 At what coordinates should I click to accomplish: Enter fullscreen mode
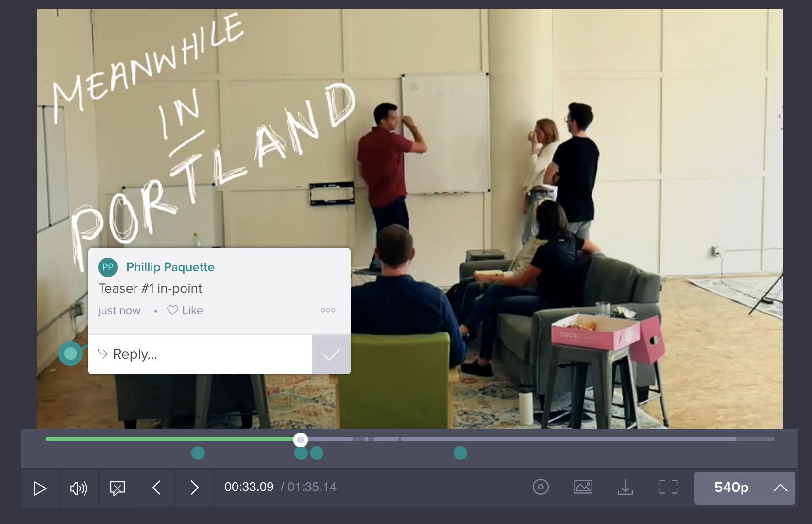[668, 488]
